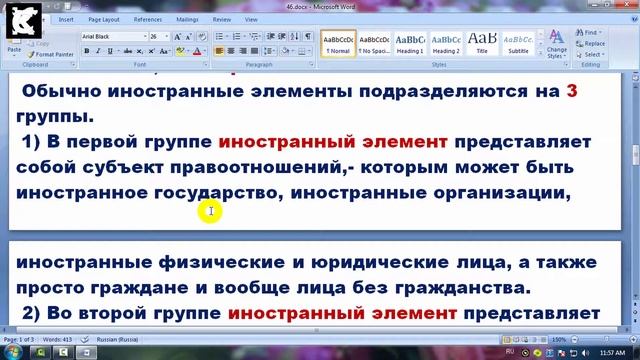Viewport: 640px width, 360px height.
Task: Open the Change Case menu
Action: pyautogui.click(x=164, y=51)
